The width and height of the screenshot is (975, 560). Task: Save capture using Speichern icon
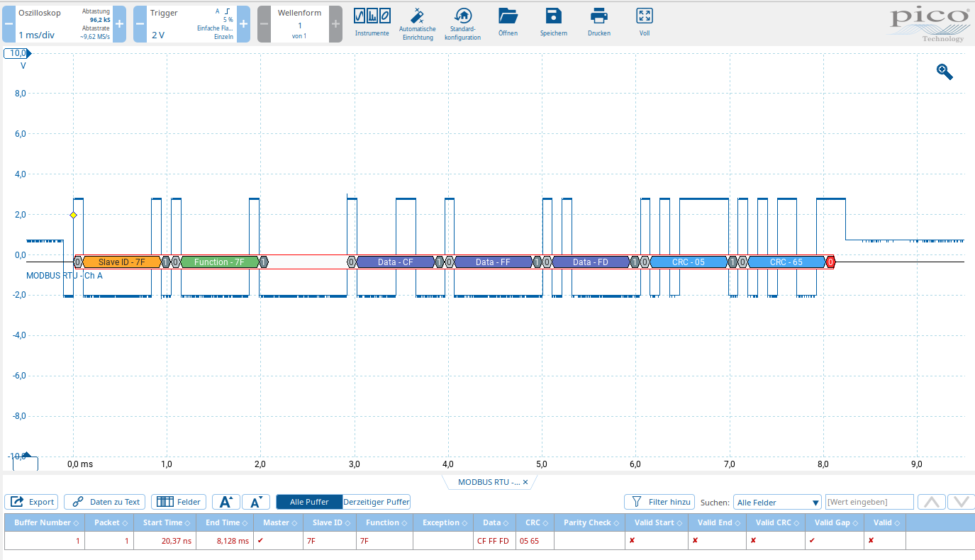coord(553,21)
